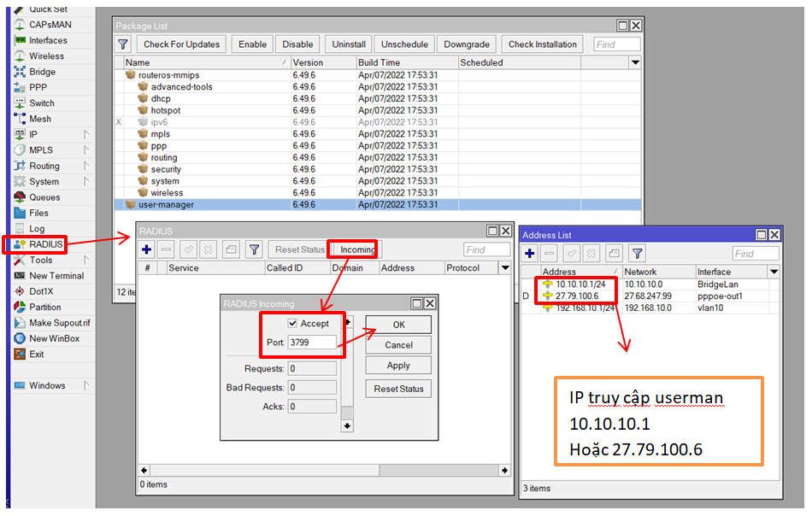This screenshot has width=812, height=516.
Task: Open New Terminal from the sidebar
Action: pyautogui.click(x=56, y=276)
